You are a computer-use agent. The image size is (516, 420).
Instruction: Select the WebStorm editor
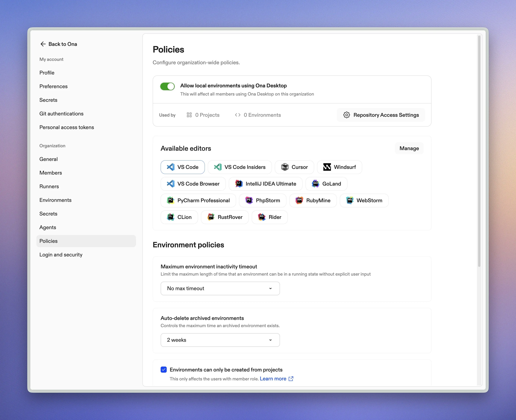(x=364, y=200)
